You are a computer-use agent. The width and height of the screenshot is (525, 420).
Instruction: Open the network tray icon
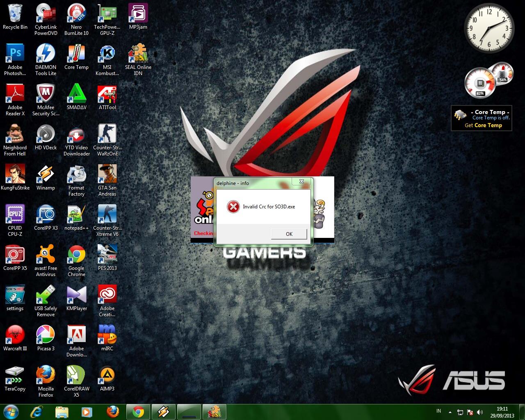pos(460,412)
